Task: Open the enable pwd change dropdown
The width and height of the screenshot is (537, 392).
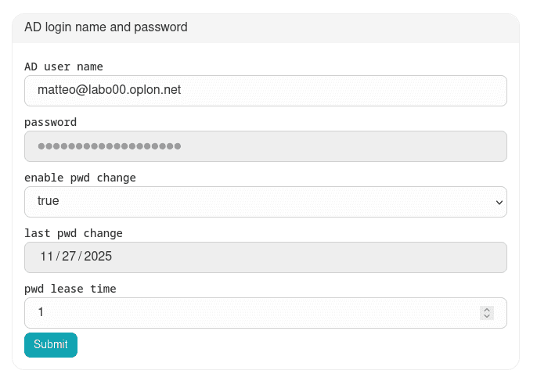Action: click(265, 202)
